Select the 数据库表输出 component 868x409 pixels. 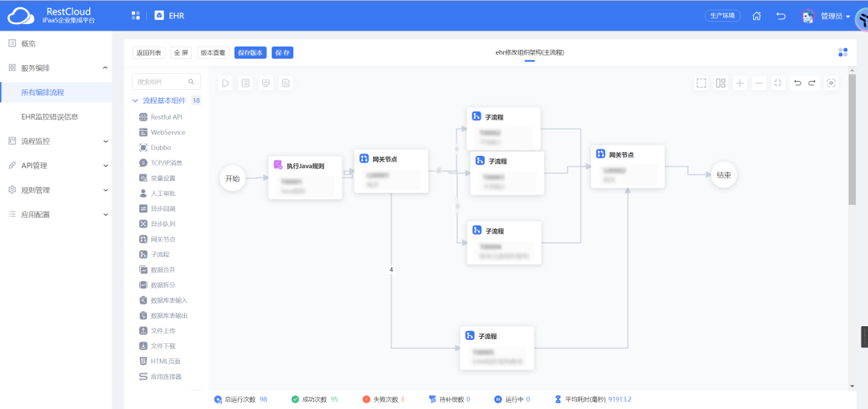[x=163, y=316]
